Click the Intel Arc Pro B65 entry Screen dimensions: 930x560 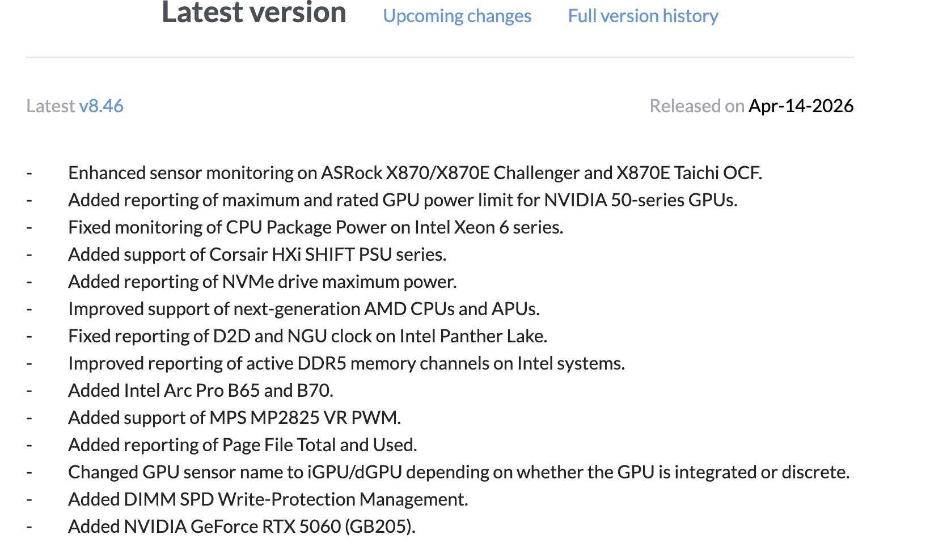pos(200,391)
